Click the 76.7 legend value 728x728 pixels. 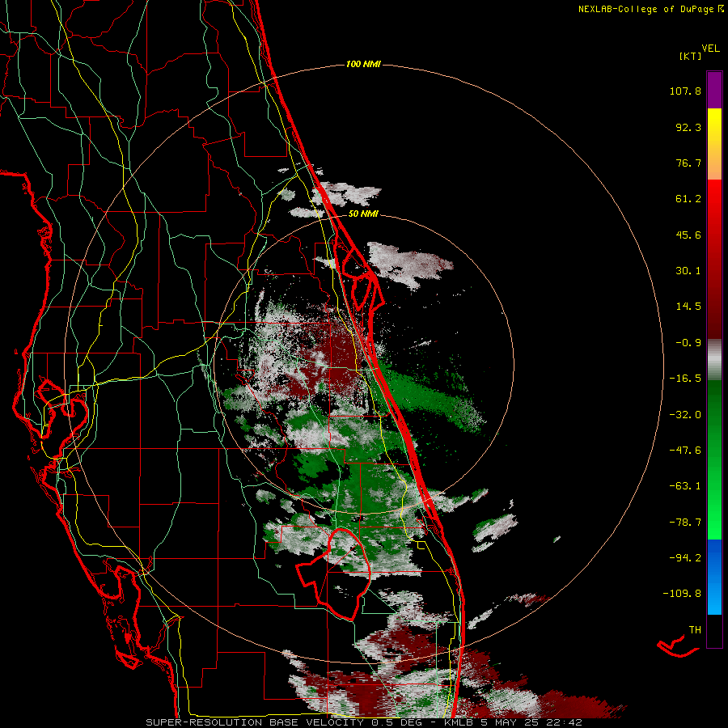click(x=688, y=163)
